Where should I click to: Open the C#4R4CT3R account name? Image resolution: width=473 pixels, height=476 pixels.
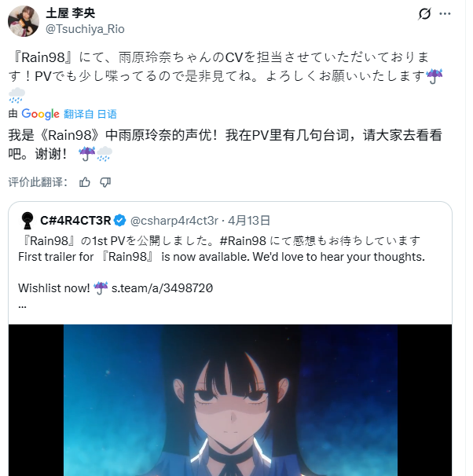click(75, 221)
